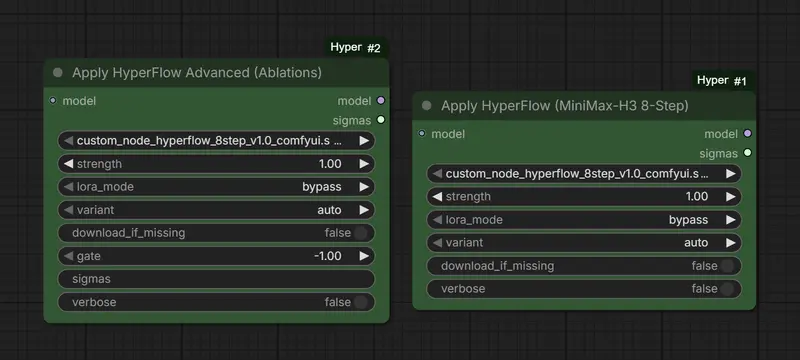This screenshot has width=800, height=360.
Task: Collapse the Apply HyperFlow Advanced (Ablations) node dot
Action: coord(58,73)
